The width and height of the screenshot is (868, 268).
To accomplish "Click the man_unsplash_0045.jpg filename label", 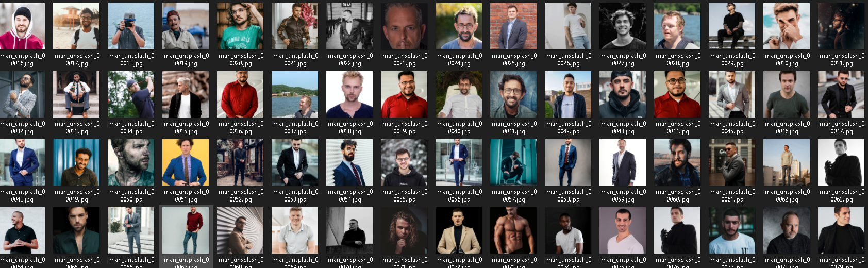I will click(732, 127).
